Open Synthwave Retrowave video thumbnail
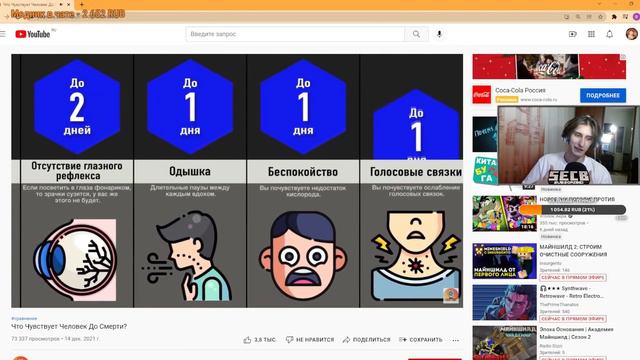 coord(504,302)
